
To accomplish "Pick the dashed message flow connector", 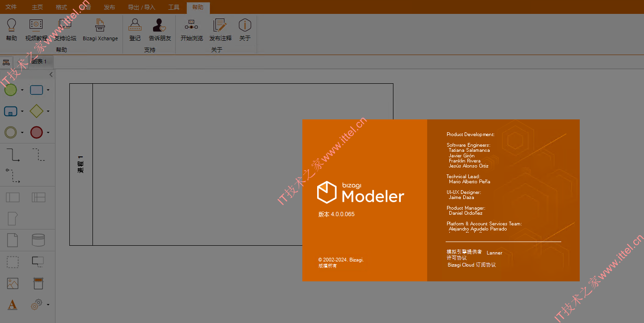I will (12, 176).
